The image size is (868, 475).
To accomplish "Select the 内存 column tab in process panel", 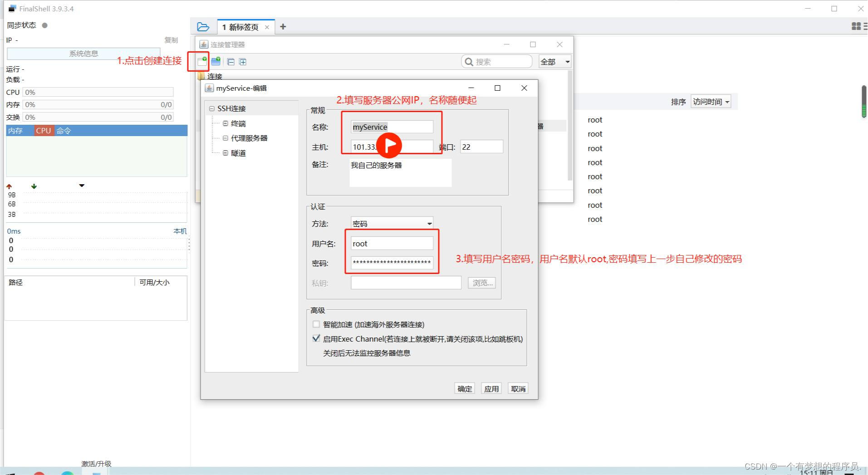I will 15,131.
